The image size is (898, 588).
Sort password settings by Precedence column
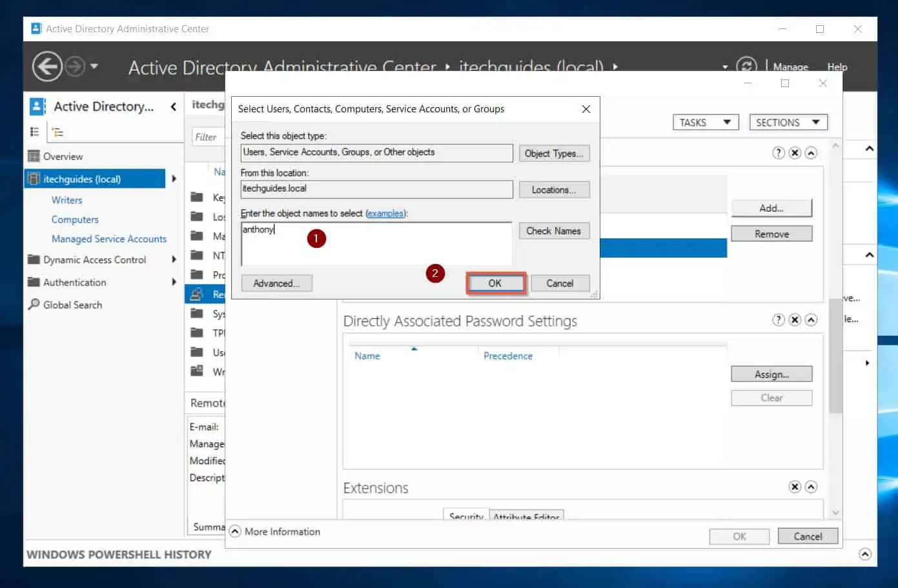coord(508,356)
